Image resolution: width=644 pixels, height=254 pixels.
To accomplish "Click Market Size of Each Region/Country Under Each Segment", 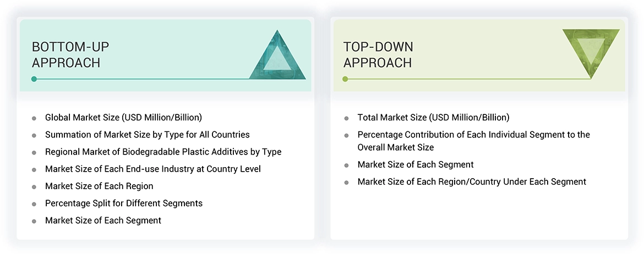I will (472, 181).
